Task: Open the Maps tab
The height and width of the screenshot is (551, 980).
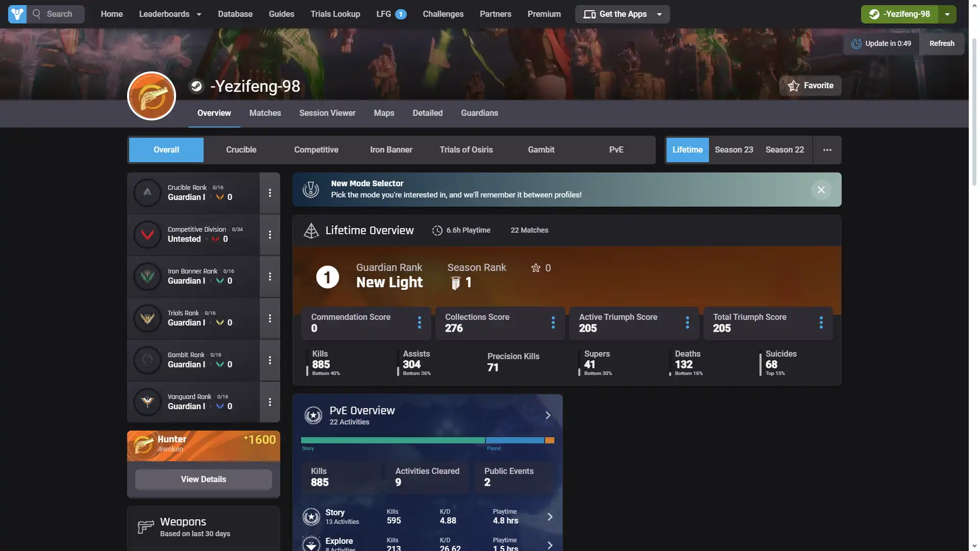Action: pos(384,113)
